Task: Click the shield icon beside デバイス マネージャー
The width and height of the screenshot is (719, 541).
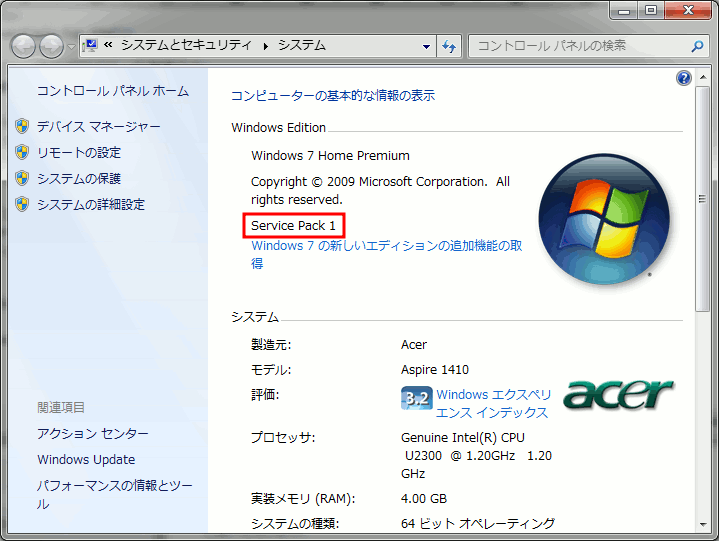Action: pyautogui.click(x=22, y=126)
